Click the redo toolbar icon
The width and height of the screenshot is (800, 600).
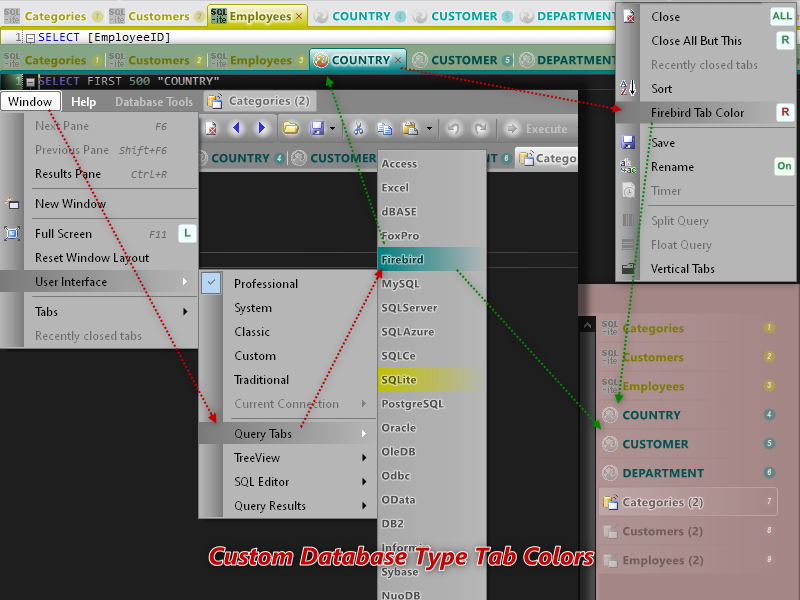click(x=480, y=129)
